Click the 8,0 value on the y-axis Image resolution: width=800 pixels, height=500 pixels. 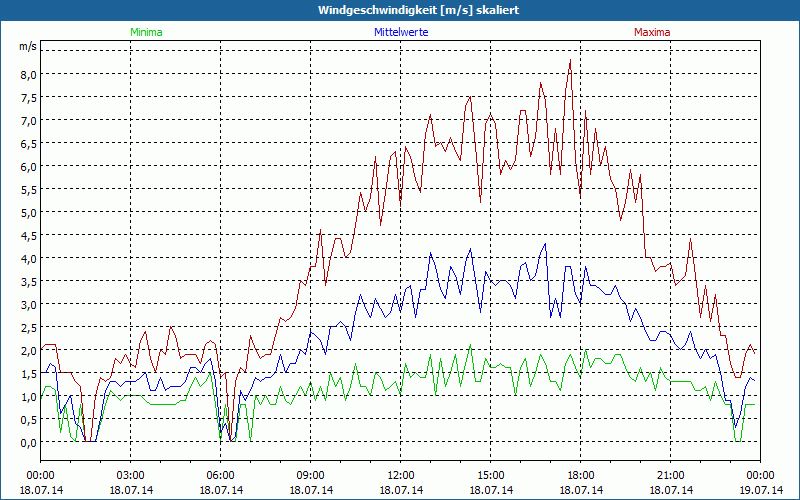28,74
